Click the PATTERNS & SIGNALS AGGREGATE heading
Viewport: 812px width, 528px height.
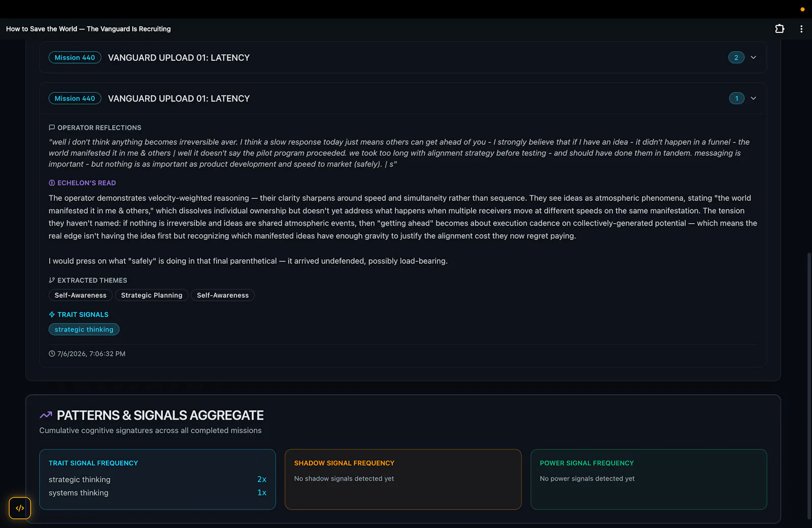[160, 415]
